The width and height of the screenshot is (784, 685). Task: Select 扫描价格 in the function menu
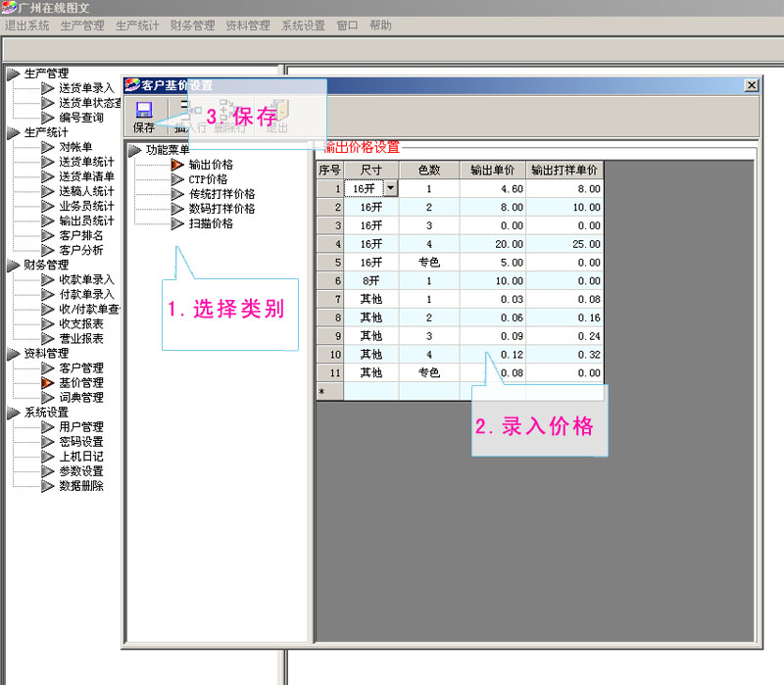(211, 223)
